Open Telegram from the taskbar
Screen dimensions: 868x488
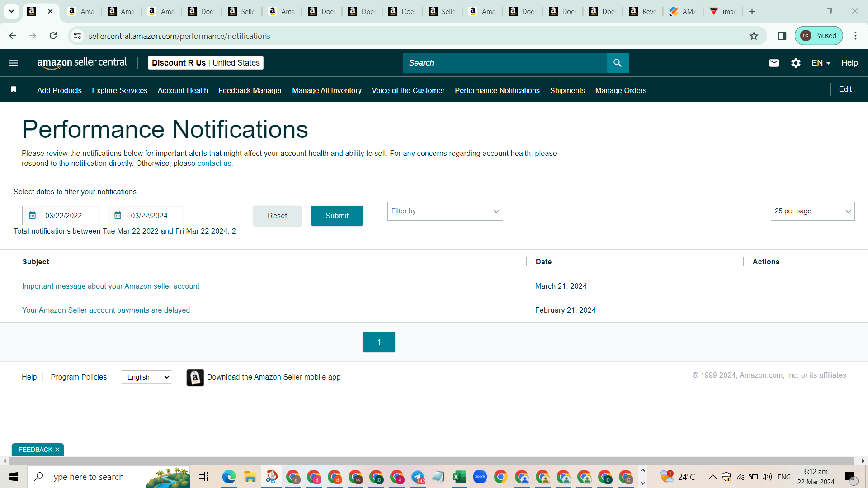418,477
